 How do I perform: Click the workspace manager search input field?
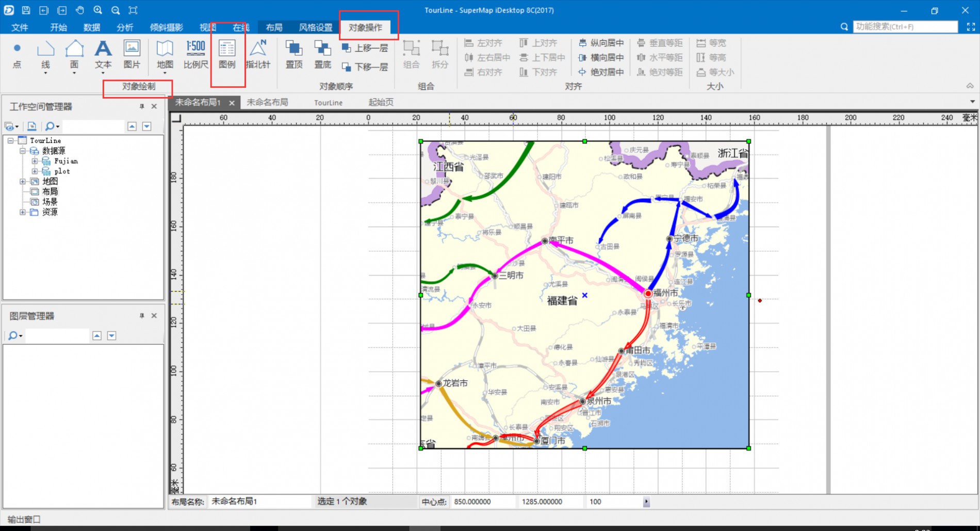point(93,126)
